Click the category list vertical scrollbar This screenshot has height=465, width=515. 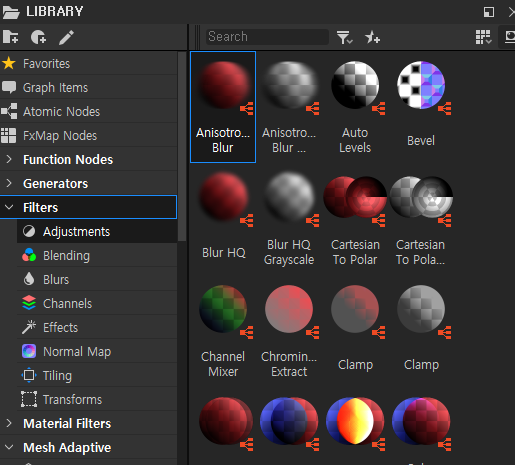tap(182, 146)
